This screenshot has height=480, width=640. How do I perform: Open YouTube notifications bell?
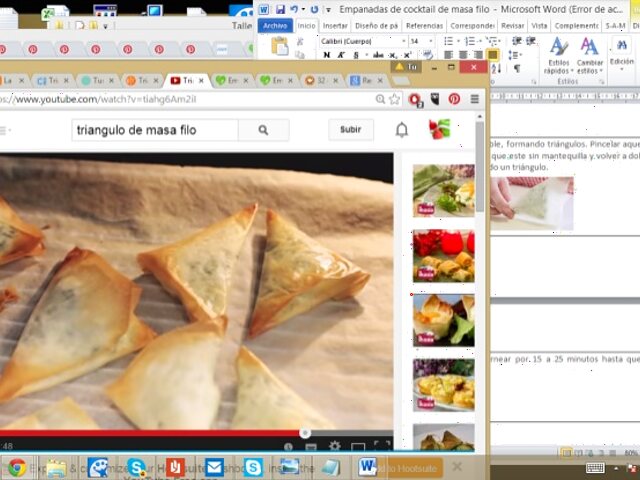402,130
